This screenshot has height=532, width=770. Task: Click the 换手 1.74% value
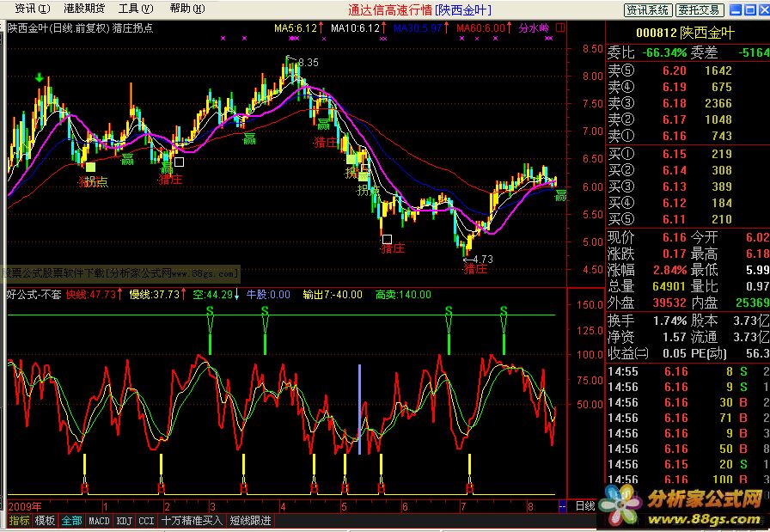click(x=669, y=321)
